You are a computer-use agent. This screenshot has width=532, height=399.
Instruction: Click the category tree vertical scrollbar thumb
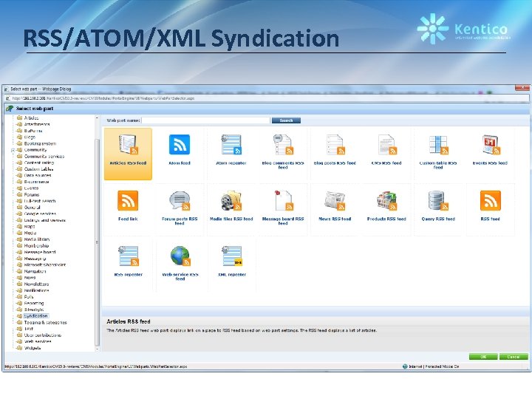pos(98,242)
